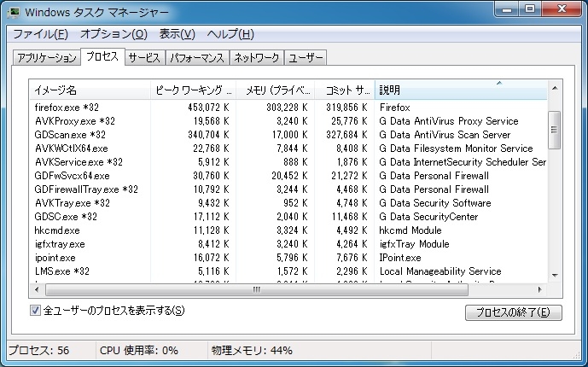588x367 pixels.
Task: Sort by 説明 column header
Action: click(x=461, y=90)
